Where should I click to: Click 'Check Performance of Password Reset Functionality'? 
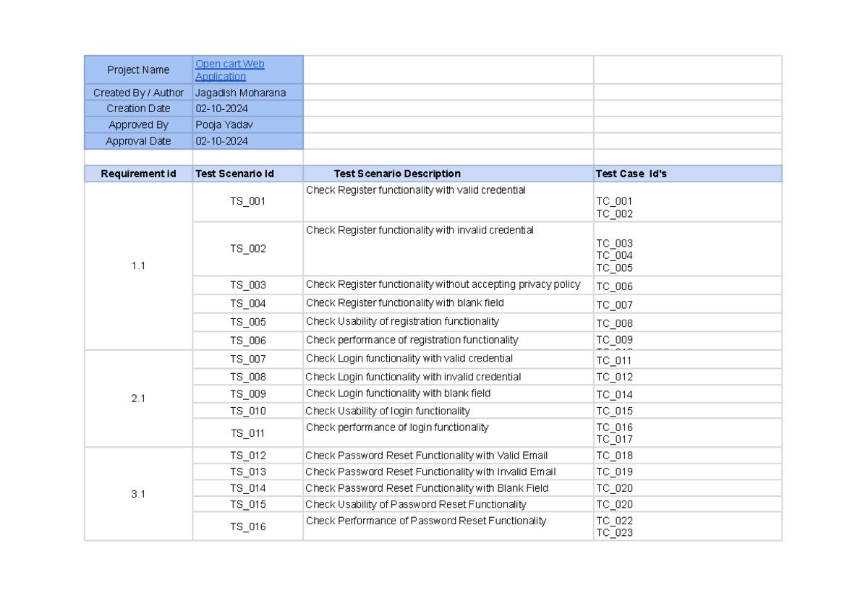(426, 521)
